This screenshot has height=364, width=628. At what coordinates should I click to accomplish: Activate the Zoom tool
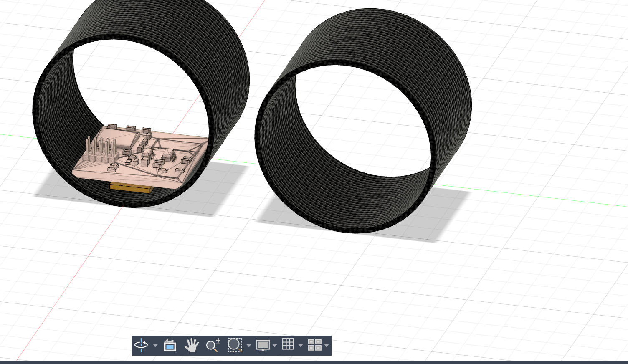click(x=213, y=345)
